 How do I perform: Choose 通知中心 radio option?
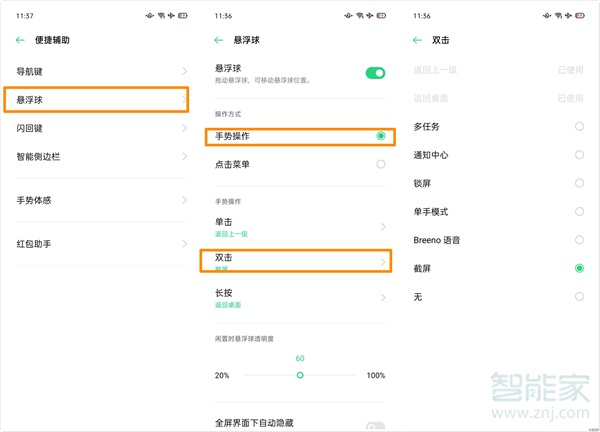coord(579,155)
